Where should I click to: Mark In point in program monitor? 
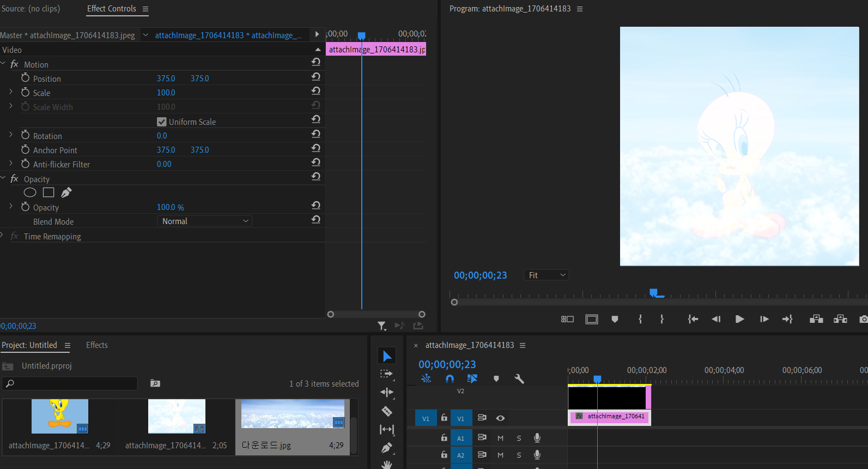coord(640,319)
